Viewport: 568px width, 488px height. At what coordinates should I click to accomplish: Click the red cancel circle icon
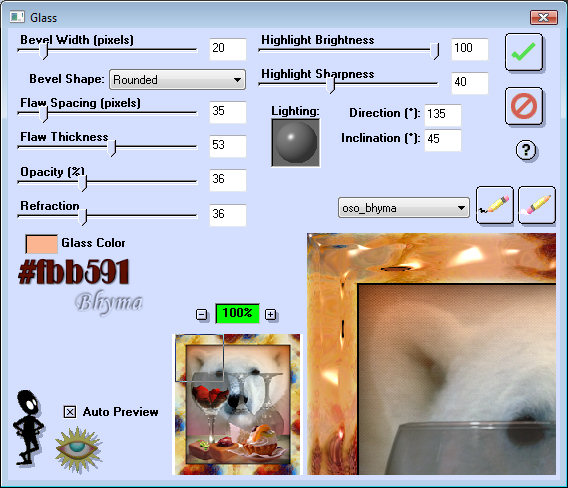point(524,106)
